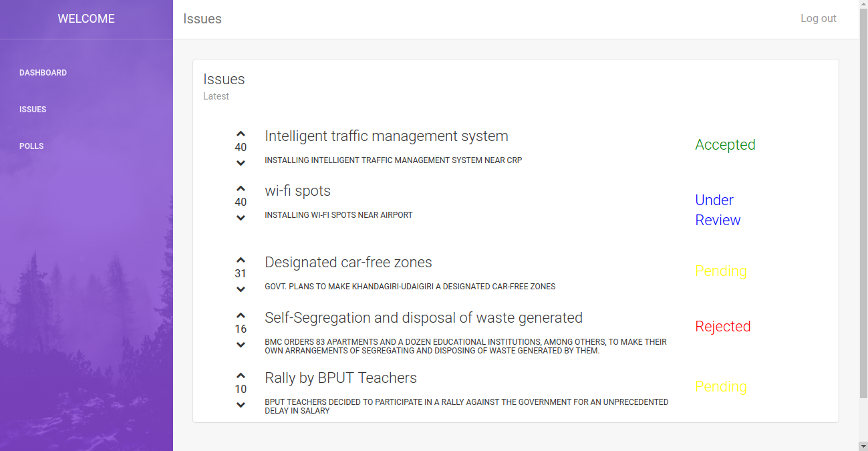The height and width of the screenshot is (451, 868).
Task: Open the Intelligent traffic management system title
Action: click(386, 136)
